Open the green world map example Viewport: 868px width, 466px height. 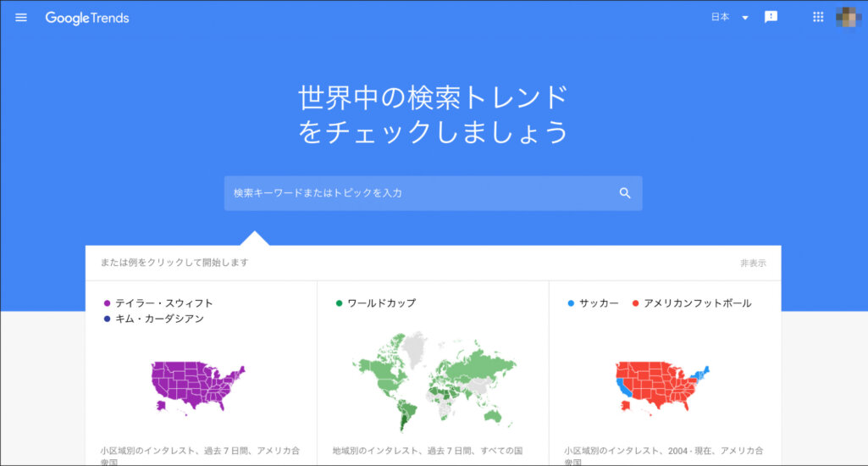point(434,379)
